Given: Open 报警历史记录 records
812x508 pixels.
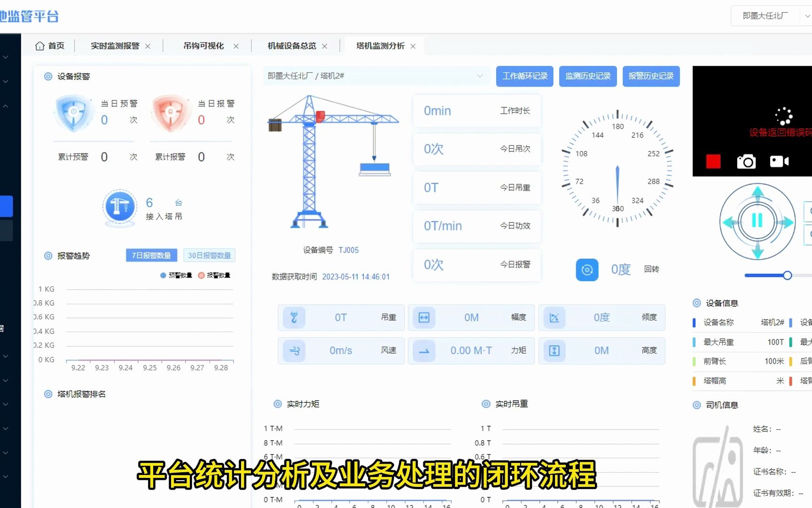Looking at the screenshot, I should pos(651,76).
